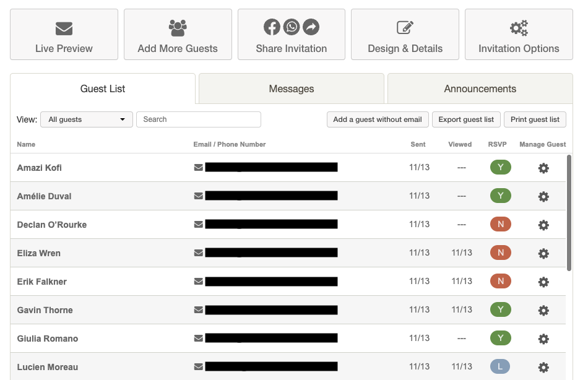Open manage gear for Eliza Wren

543,254
